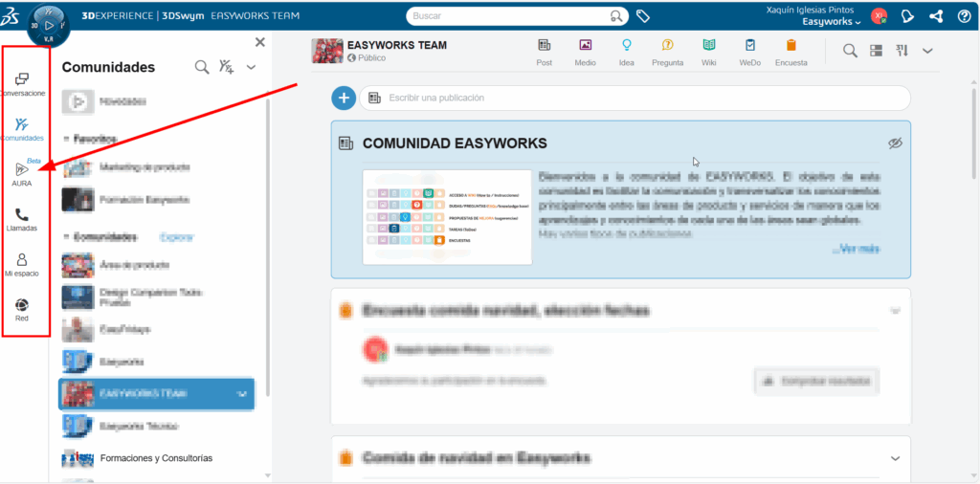The image size is (980, 484).
Task: Click Ver más link in pinned post
Action: coord(857,249)
